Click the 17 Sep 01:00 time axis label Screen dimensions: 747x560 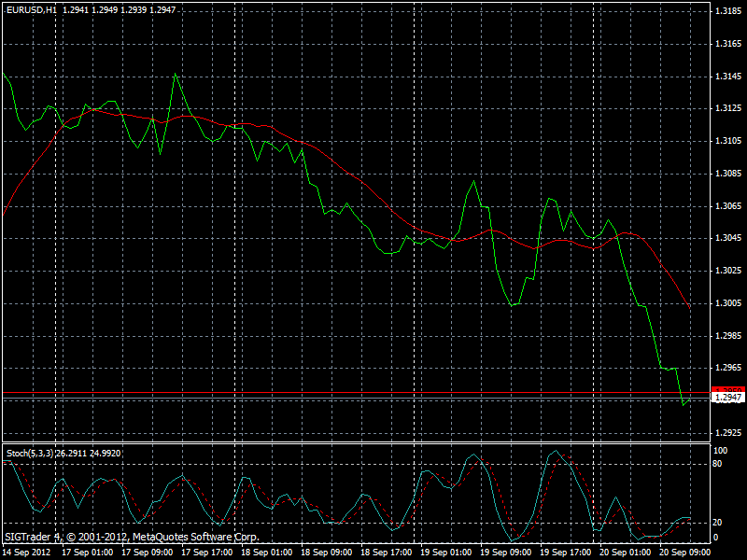click(88, 553)
